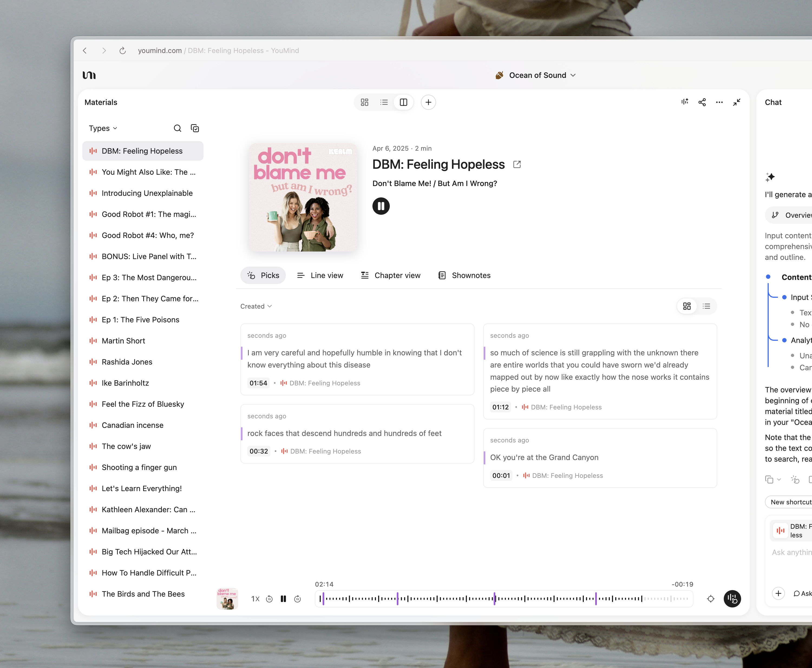Open the Created sort dropdown
Image resolution: width=812 pixels, height=668 pixels.
point(256,306)
